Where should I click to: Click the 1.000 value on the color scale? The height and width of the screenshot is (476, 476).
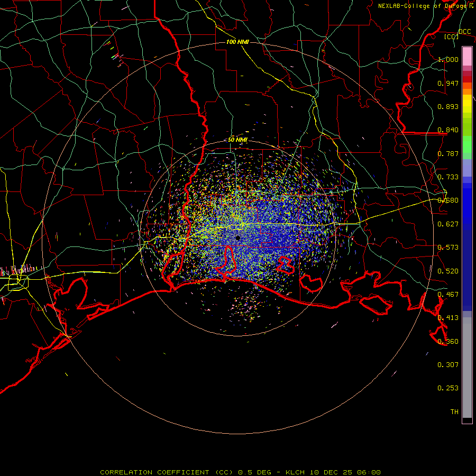[x=448, y=59]
